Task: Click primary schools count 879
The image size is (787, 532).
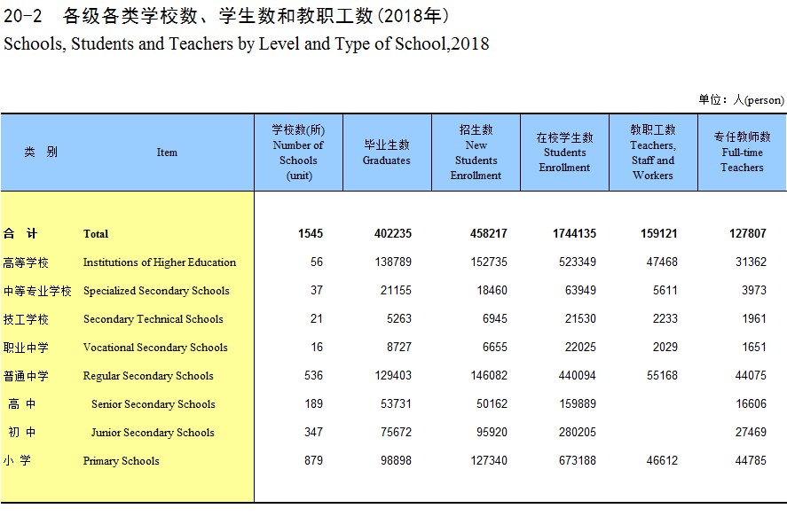Action: [x=314, y=460]
